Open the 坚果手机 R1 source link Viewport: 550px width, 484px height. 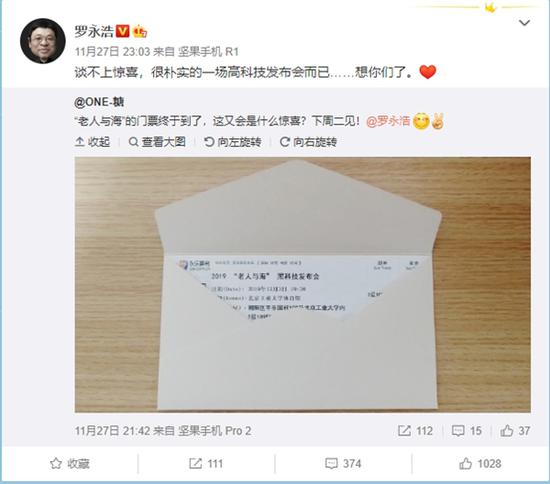point(208,52)
